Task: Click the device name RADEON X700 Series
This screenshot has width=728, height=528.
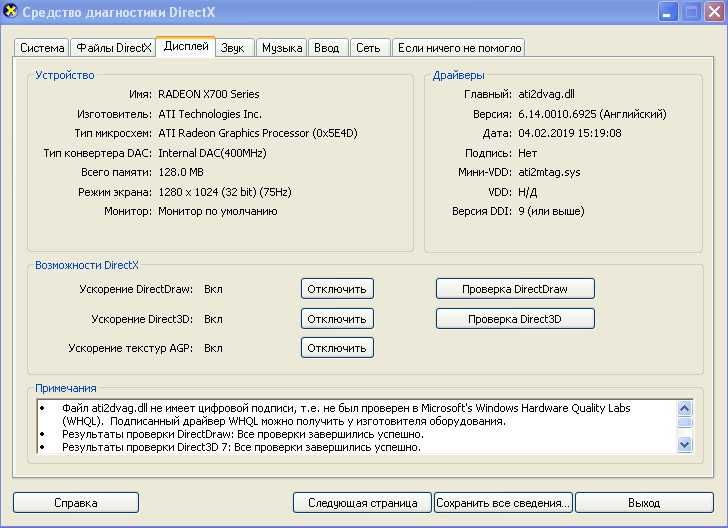Action: pyautogui.click(x=208, y=94)
